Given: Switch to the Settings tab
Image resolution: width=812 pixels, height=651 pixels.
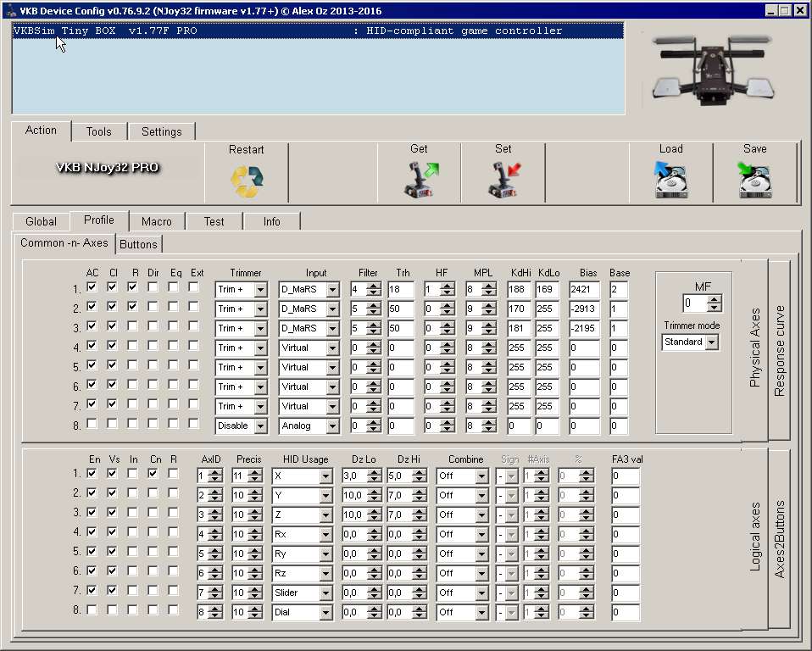Looking at the screenshot, I should pos(162,131).
